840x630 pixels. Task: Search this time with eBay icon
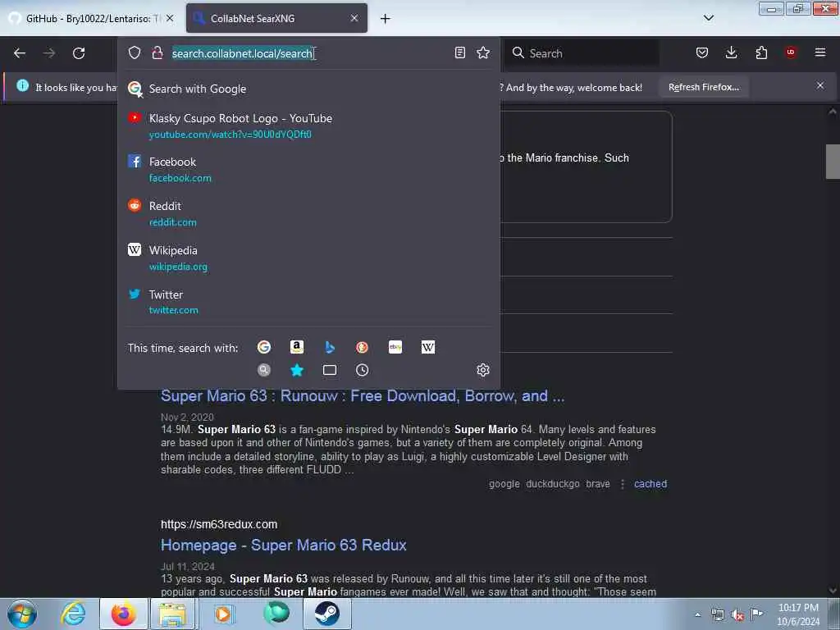tap(395, 347)
